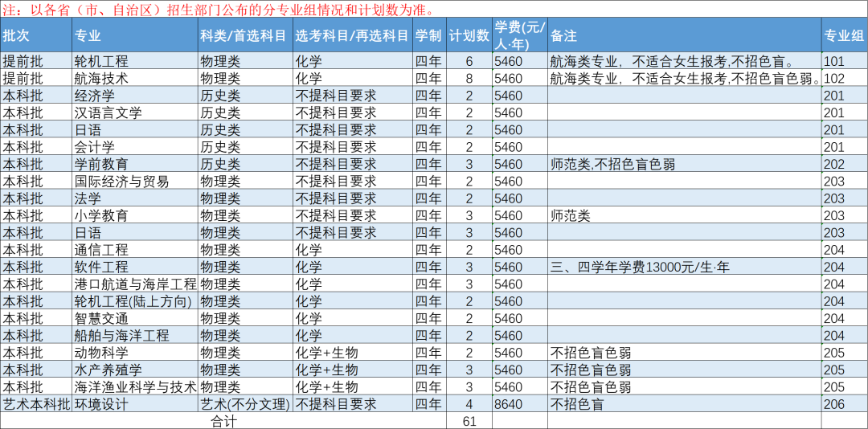Click 205 in 海洋渔业科学与技术 row
Screen dimensions: 868x429
pos(845,387)
